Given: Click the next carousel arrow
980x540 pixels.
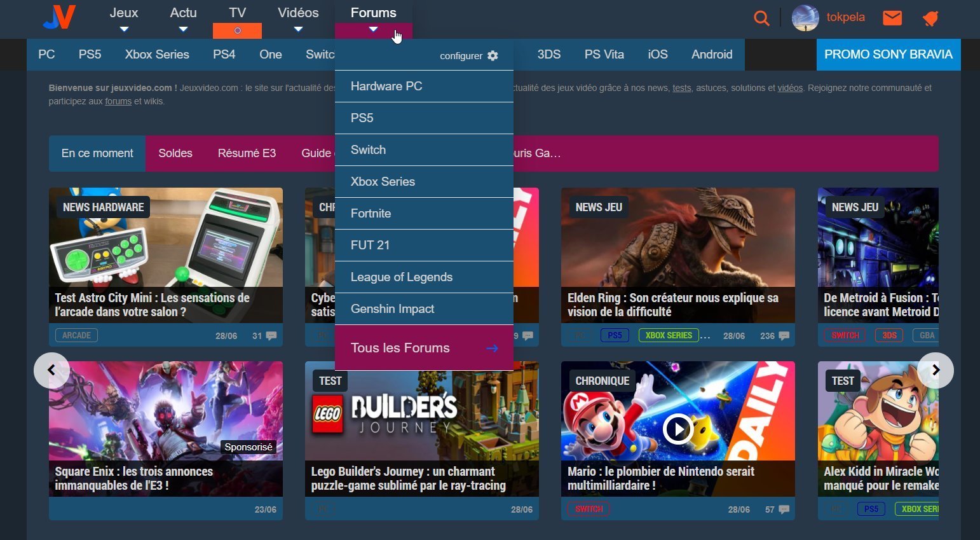Looking at the screenshot, I should pyautogui.click(x=936, y=370).
